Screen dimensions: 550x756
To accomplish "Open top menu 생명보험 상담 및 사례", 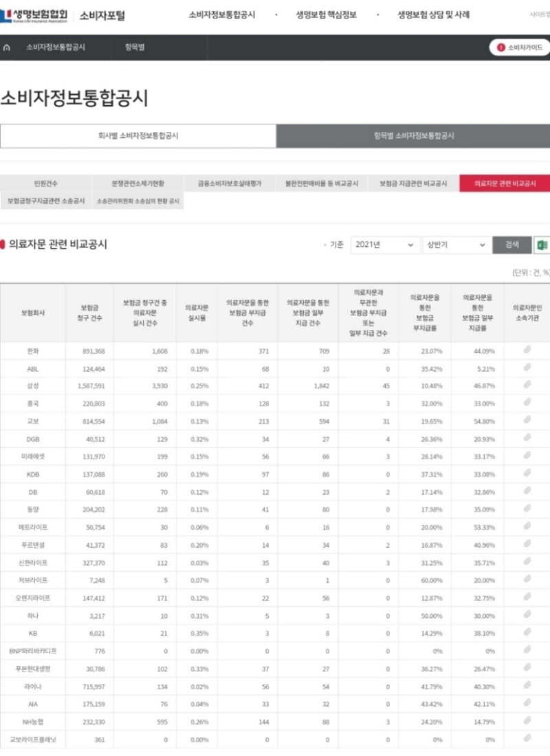I will point(433,15).
